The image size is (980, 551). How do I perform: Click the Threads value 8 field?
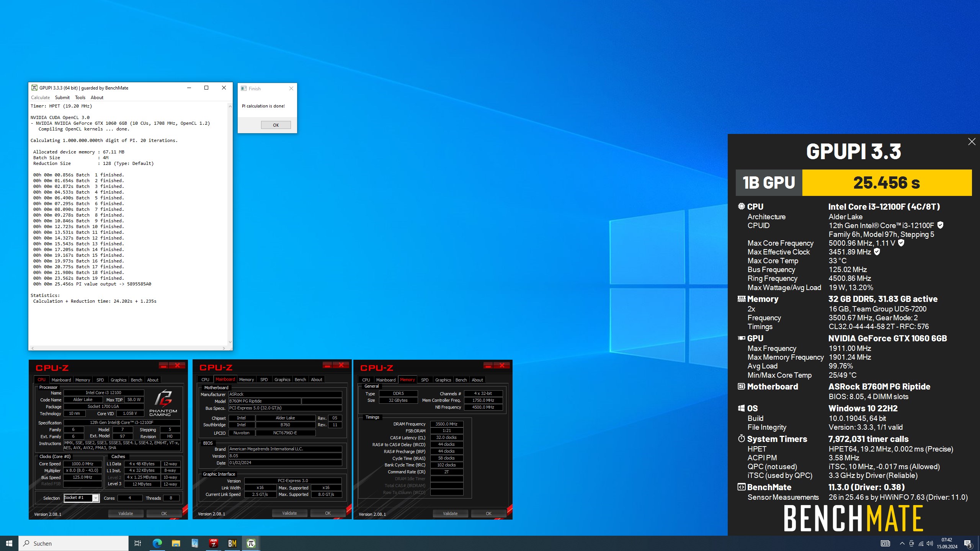(171, 498)
